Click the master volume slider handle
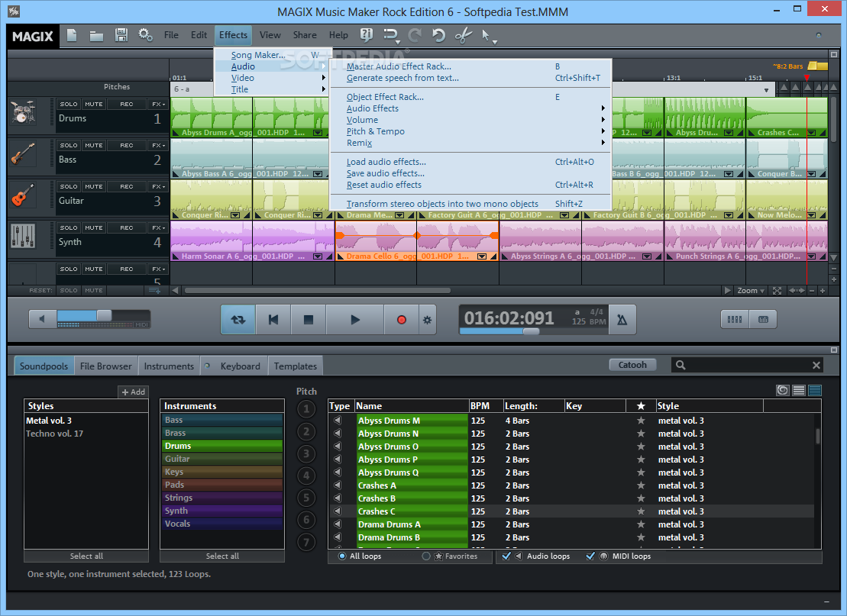This screenshot has height=616, width=847. click(105, 315)
